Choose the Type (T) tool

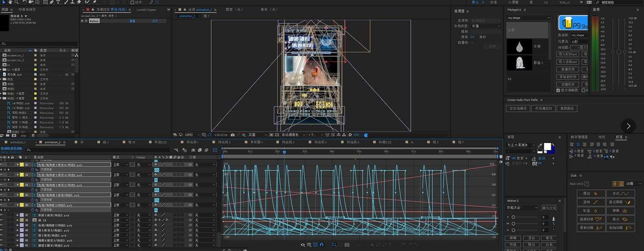pos(59,2)
